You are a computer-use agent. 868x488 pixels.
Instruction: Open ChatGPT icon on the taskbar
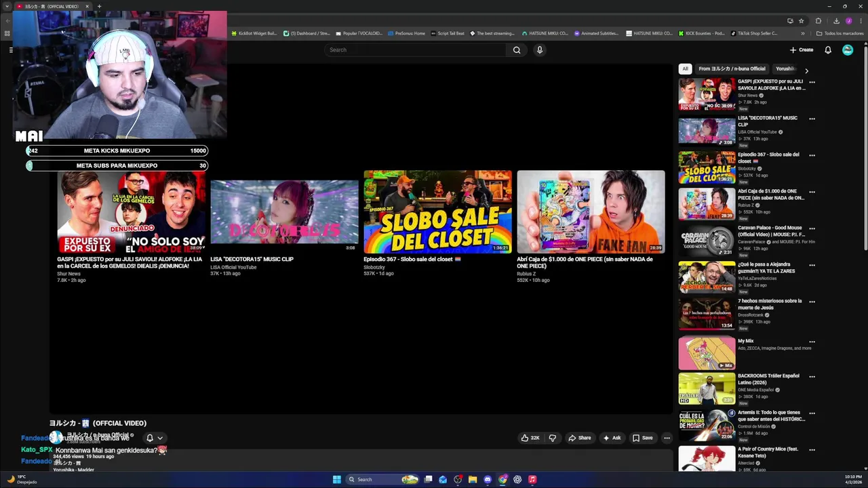pos(517,479)
